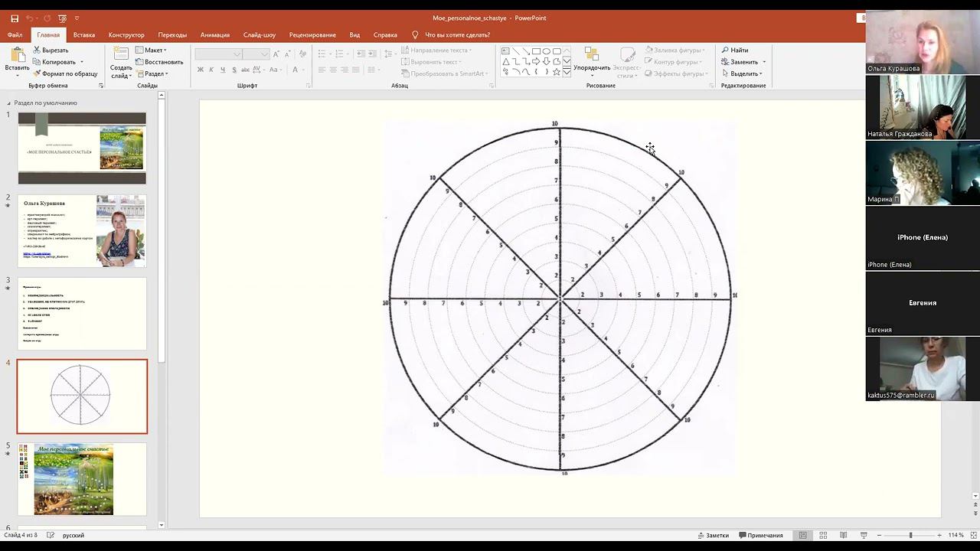The width and height of the screenshot is (980, 551).
Task: Toggle text shadow (S) formatting
Action: pyautogui.click(x=234, y=70)
